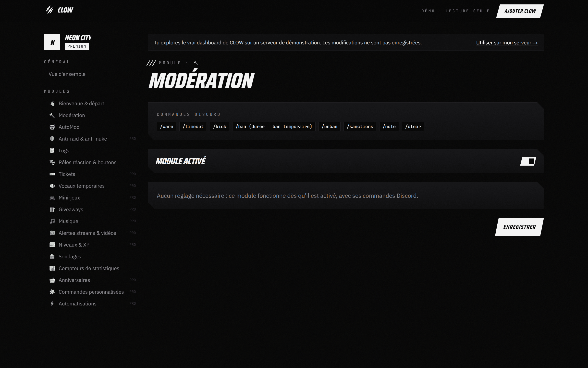Screen dimensions: 588x368
Task: Click the /sanctions command chip
Action: (x=360, y=127)
